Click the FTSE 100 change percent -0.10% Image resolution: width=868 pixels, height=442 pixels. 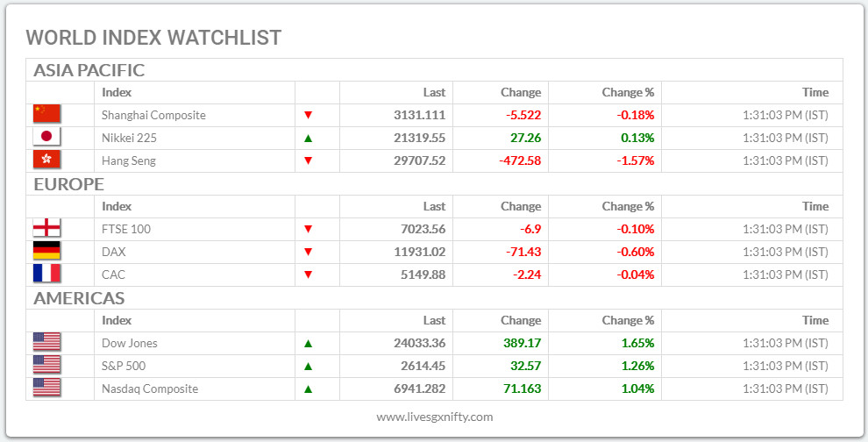point(636,229)
